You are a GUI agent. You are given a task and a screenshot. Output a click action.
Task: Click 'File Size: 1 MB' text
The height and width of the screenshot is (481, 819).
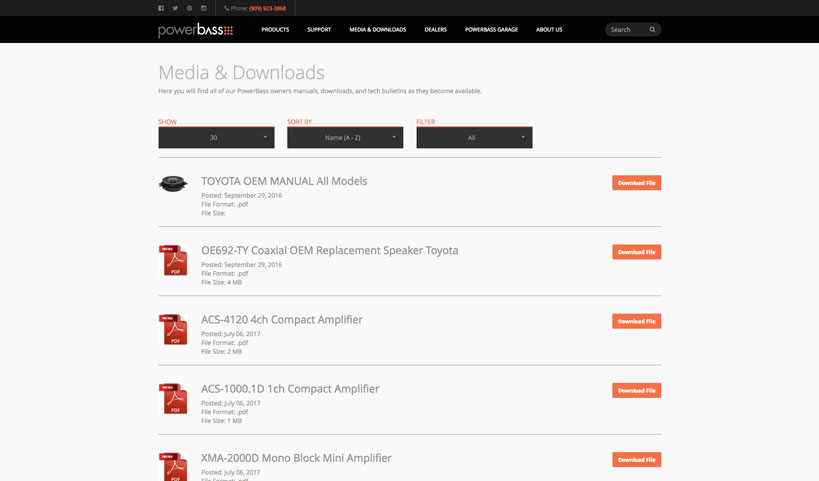click(x=221, y=421)
